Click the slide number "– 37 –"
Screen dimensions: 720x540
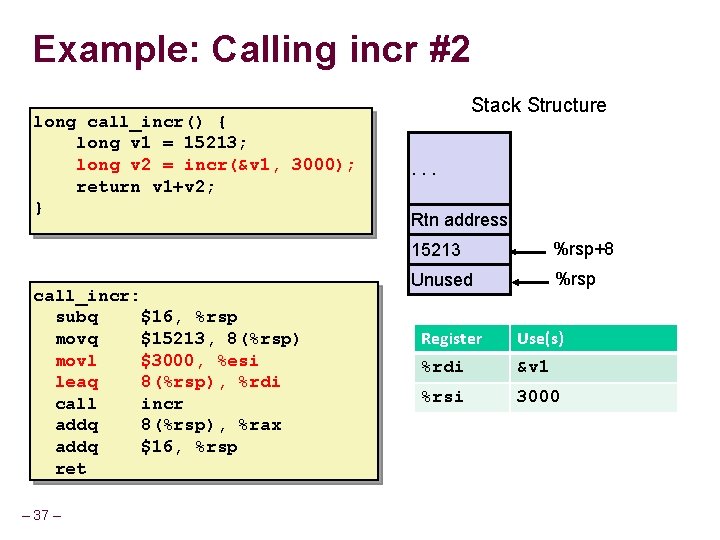41,515
